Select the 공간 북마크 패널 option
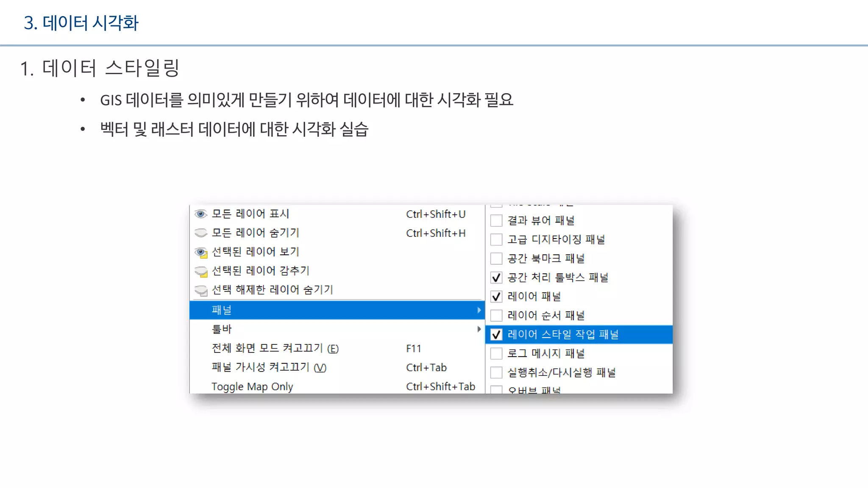The width and height of the screenshot is (868, 488). 546,258
